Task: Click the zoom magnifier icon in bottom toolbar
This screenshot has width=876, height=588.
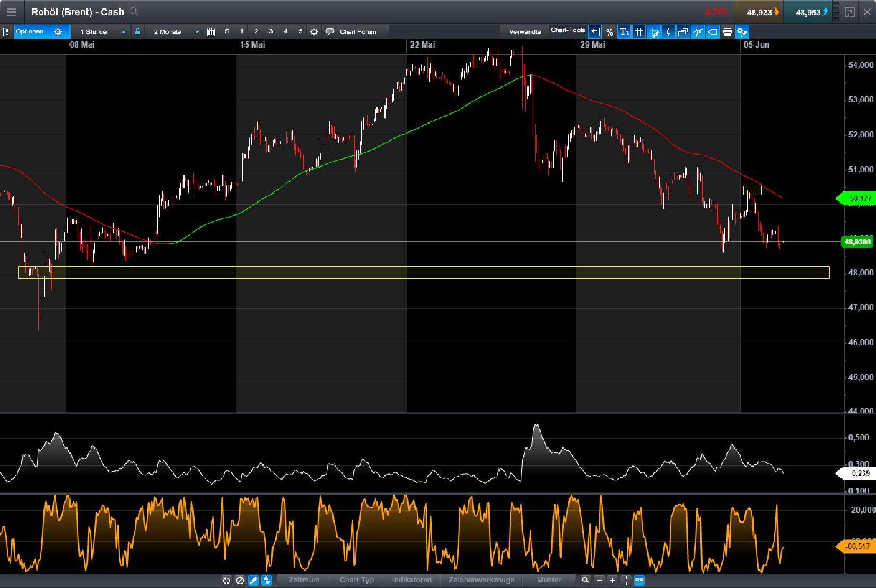Action: (585, 580)
